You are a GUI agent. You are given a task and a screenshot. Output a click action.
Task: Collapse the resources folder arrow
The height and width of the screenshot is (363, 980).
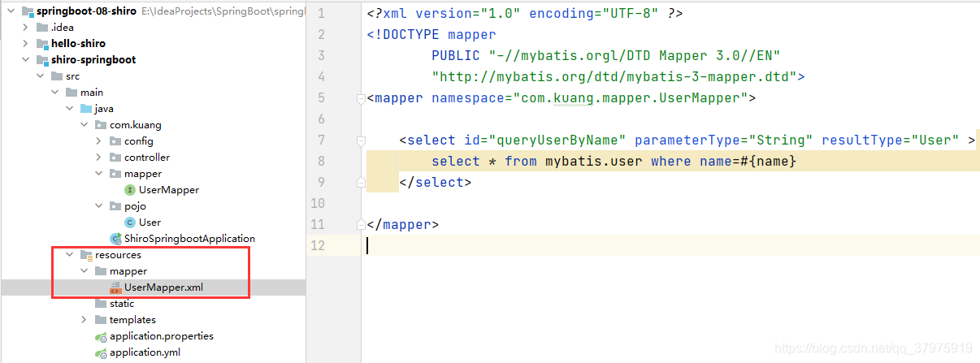pyautogui.click(x=68, y=255)
